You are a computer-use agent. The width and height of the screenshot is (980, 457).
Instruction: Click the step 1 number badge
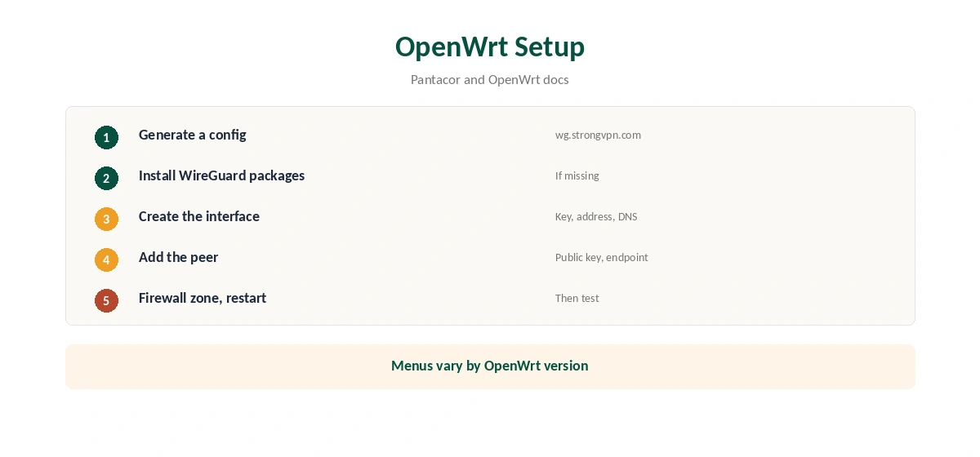point(106,137)
